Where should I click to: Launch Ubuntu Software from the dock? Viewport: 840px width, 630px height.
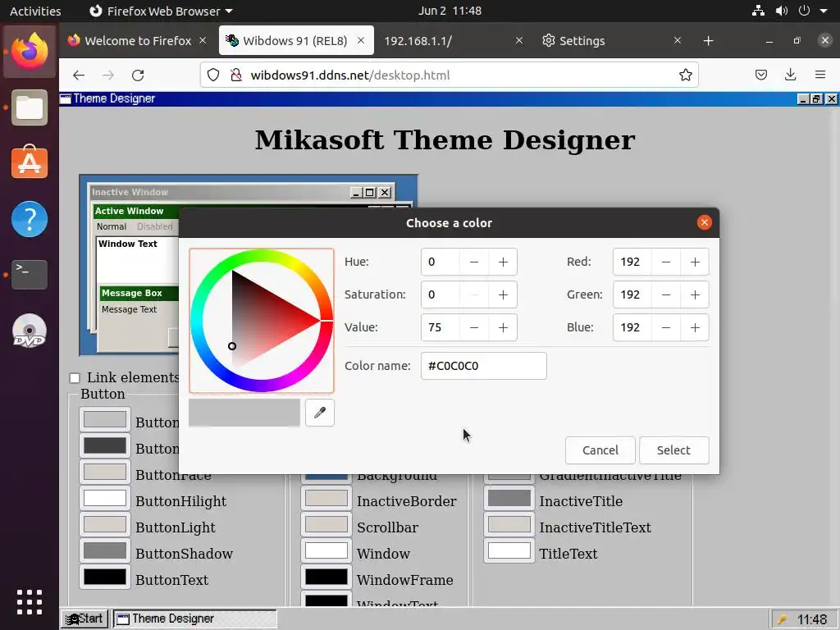30,163
